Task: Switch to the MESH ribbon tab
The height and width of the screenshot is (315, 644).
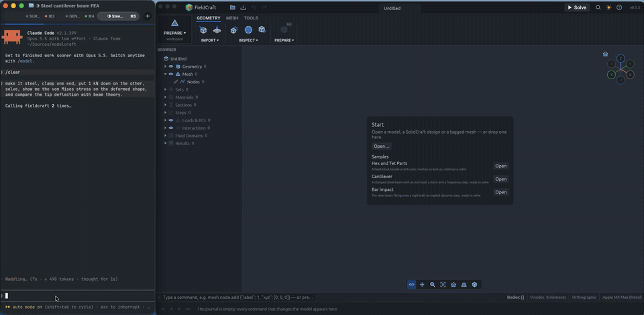Action: click(x=232, y=18)
